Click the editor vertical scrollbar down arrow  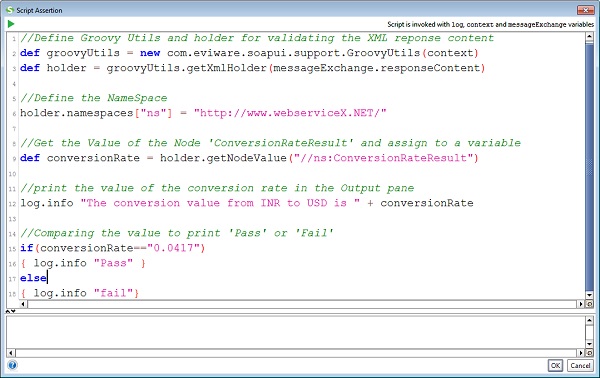pyautogui.click(x=589, y=295)
